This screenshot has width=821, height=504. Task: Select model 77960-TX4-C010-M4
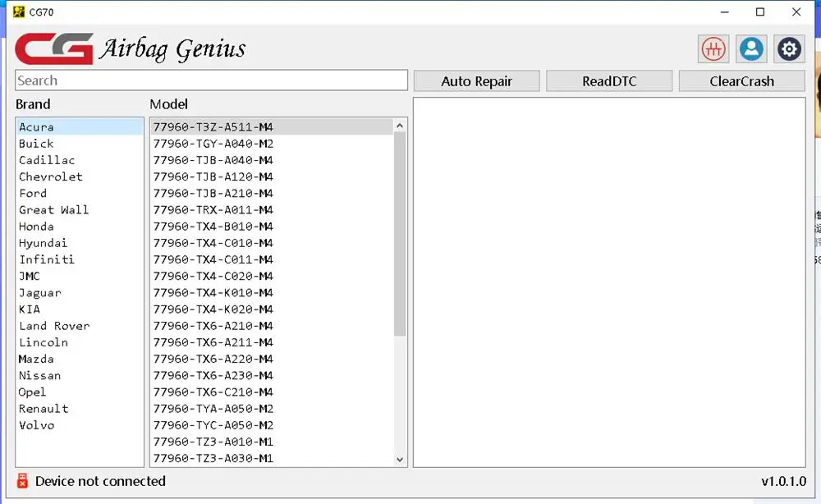tap(272, 243)
